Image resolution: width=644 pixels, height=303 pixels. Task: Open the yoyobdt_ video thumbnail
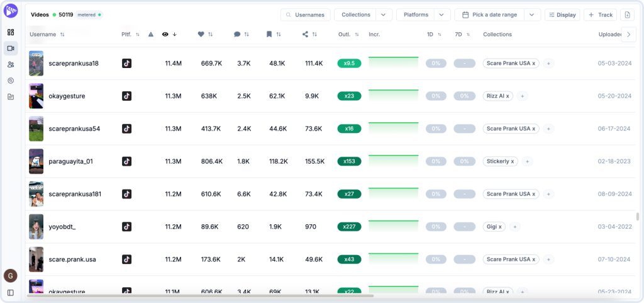[36, 227]
